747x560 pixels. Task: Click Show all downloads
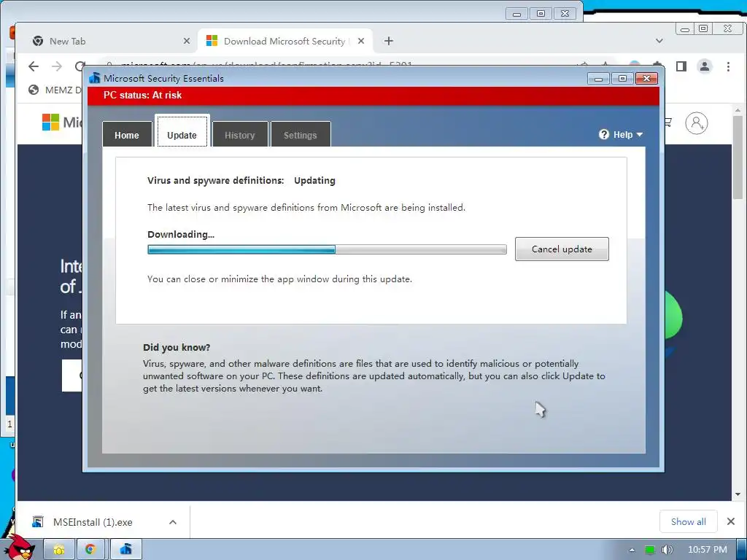[x=689, y=522]
